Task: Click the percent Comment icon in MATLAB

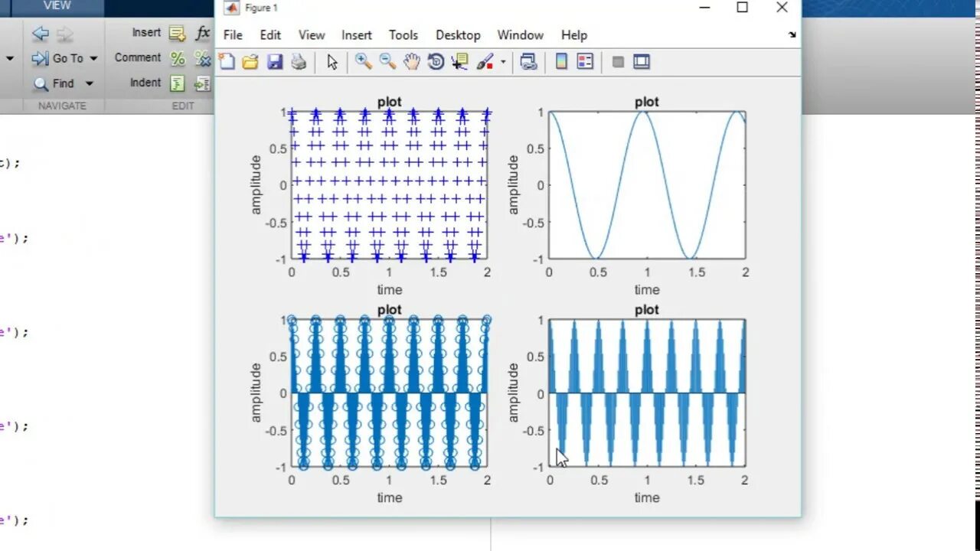Action: tap(178, 58)
